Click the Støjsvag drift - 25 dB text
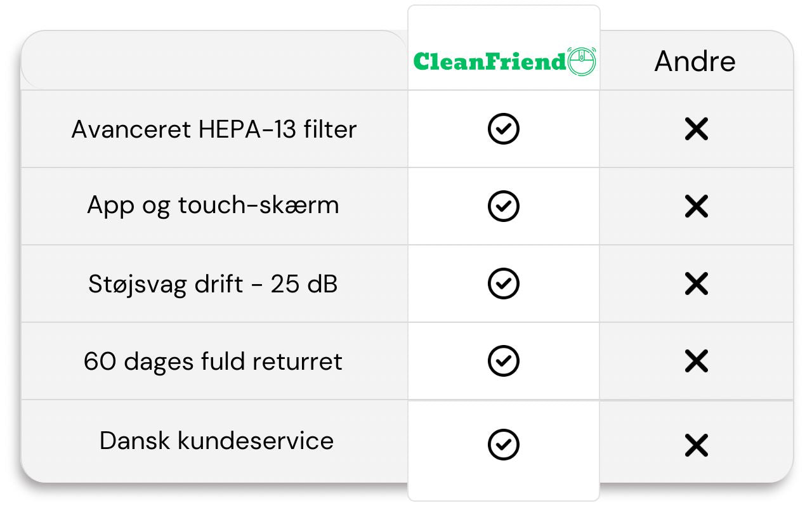Image resolution: width=812 pixels, height=515 pixels. [213, 284]
